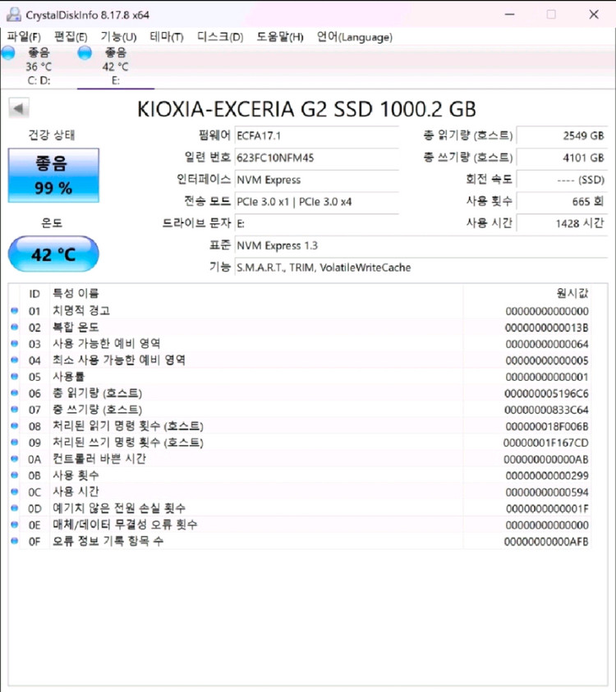Click the interface field NVM Express
The width and height of the screenshot is (616, 692).
[x=316, y=180]
